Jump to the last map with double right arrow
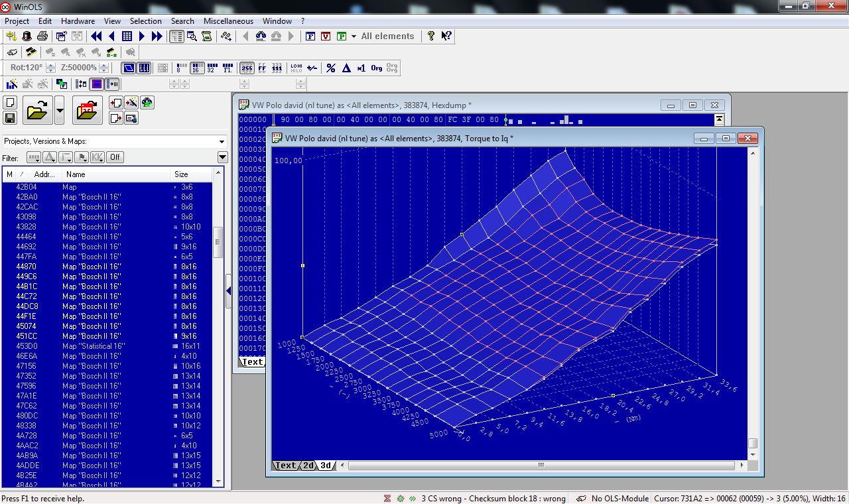 pyautogui.click(x=157, y=36)
